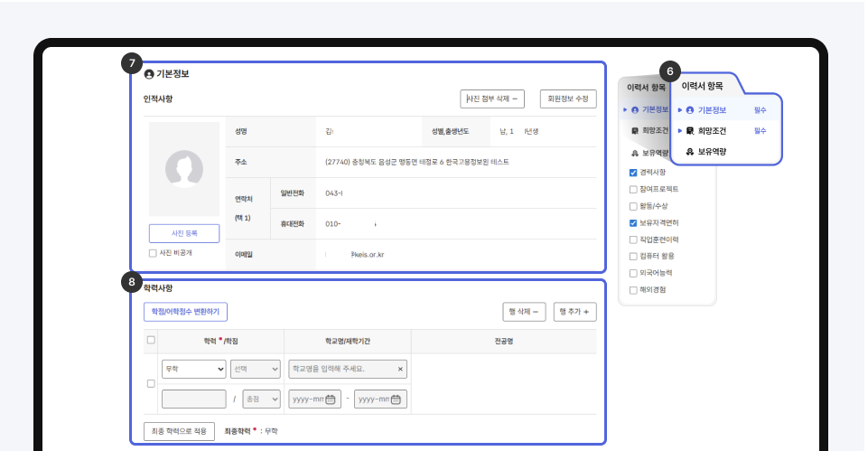Click the person icon beside 기본정보 heading
The image size is (868, 451).
tap(149, 74)
